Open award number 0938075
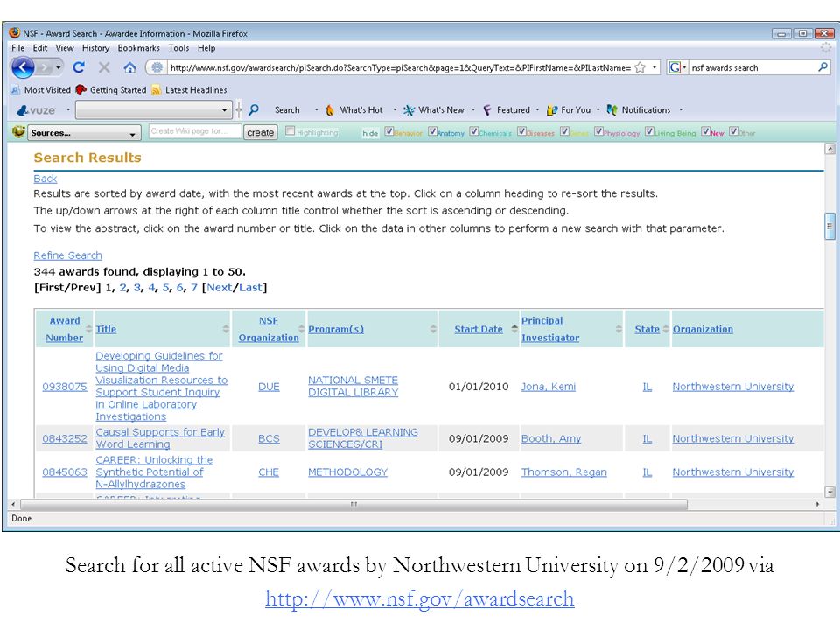Image resolution: width=840 pixels, height=630 pixels. coord(64,386)
